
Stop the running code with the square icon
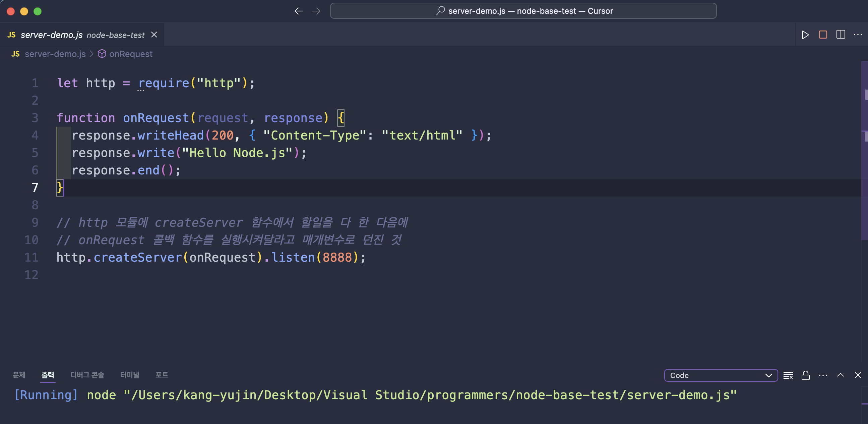(x=823, y=35)
